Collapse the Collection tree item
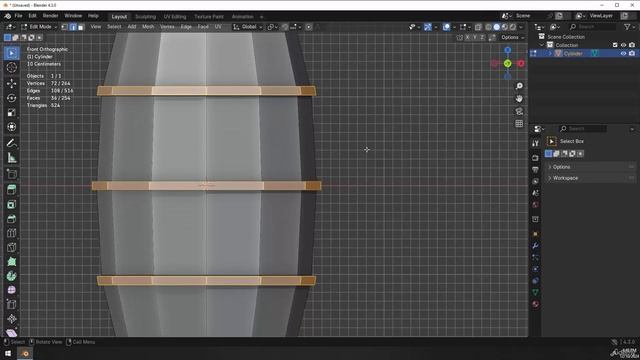Viewport: 640px width, 360px height. pos(542,45)
